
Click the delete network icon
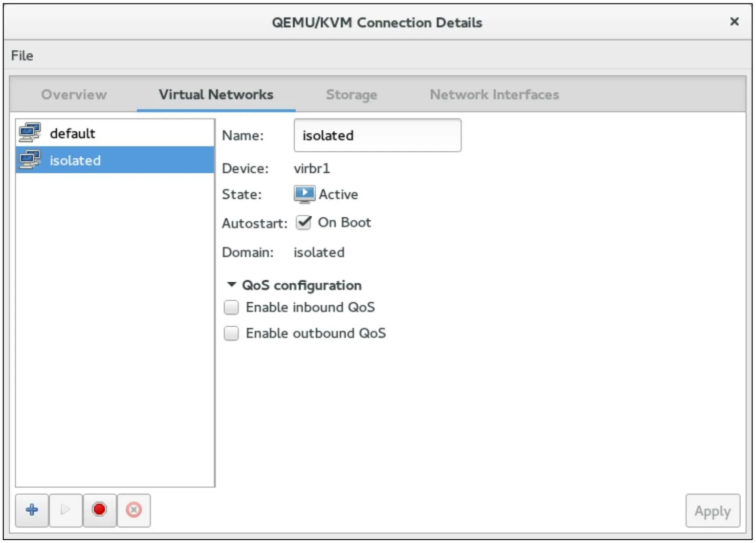tap(133, 510)
